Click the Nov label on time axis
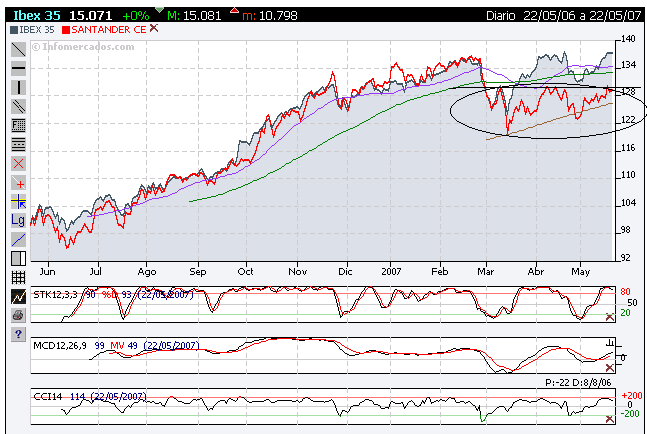The image size is (647, 434). point(298,271)
